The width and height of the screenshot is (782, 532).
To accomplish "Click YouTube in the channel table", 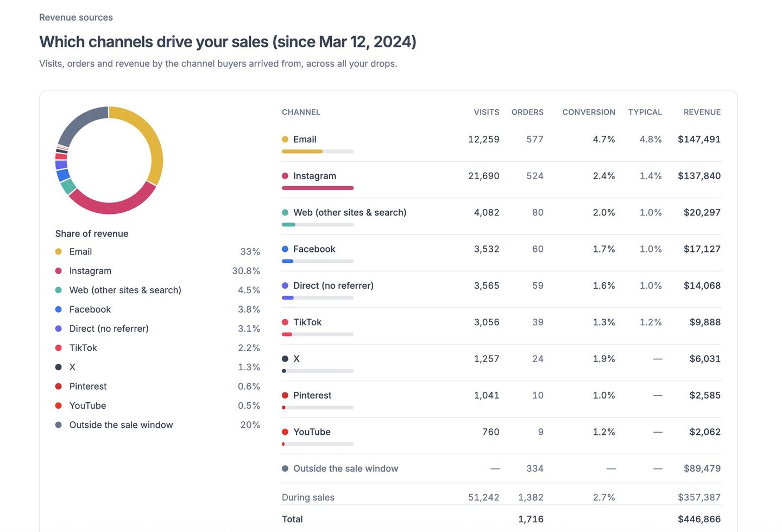I will (312, 432).
